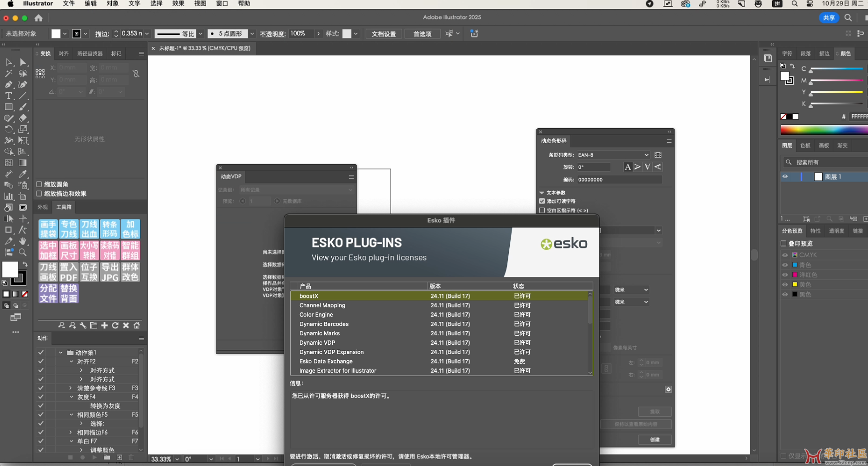The height and width of the screenshot is (466, 868).
Task: Select the Selection tool arrow
Action: click(x=8, y=62)
